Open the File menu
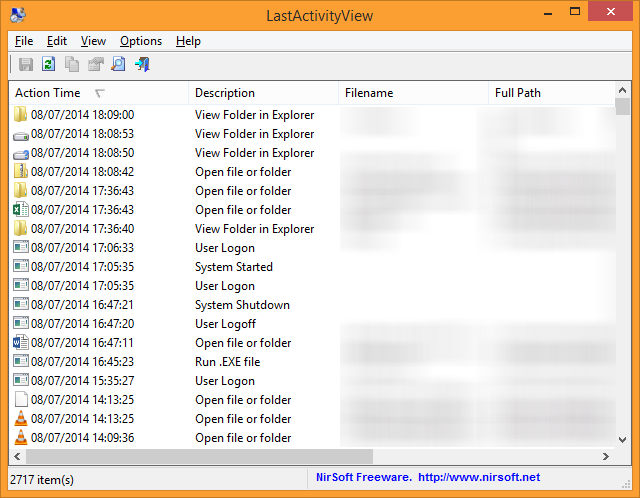This screenshot has height=498, width=640. click(x=24, y=41)
